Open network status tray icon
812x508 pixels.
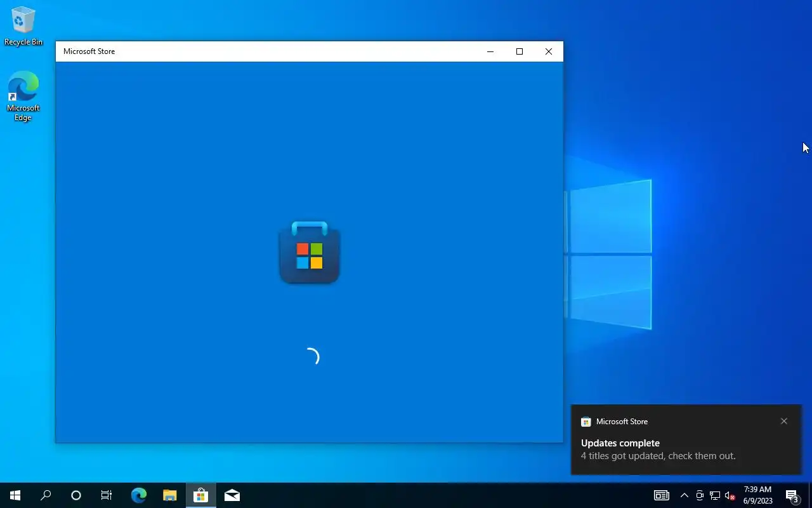point(715,495)
